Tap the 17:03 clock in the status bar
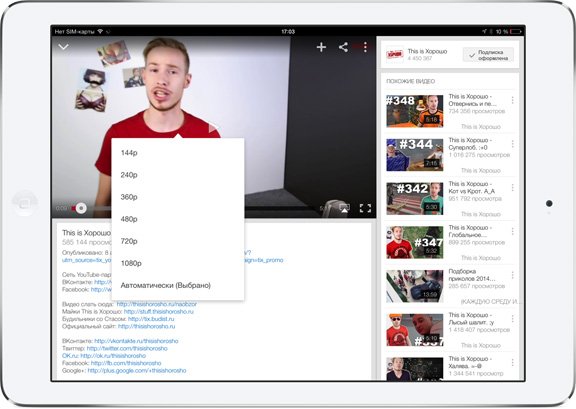Viewport: 576px width, 409px height. (x=288, y=32)
